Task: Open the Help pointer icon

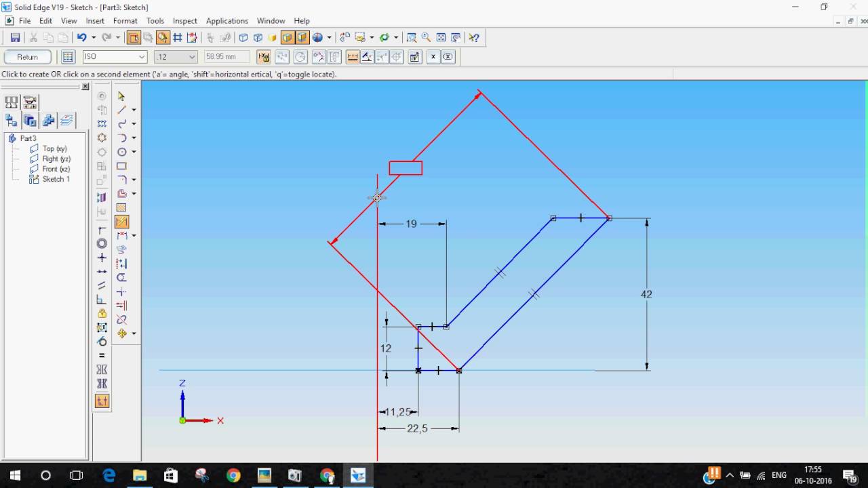Action: (474, 38)
